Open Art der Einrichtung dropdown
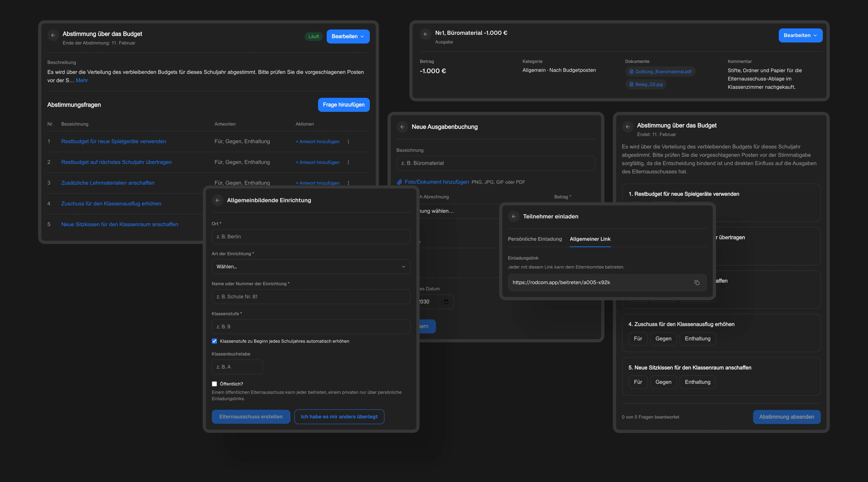 point(311,267)
